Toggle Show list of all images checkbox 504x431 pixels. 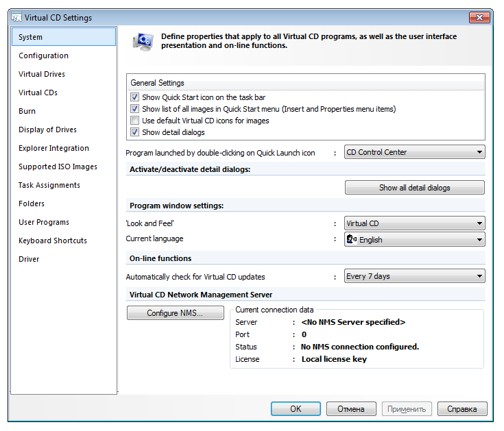(x=134, y=109)
